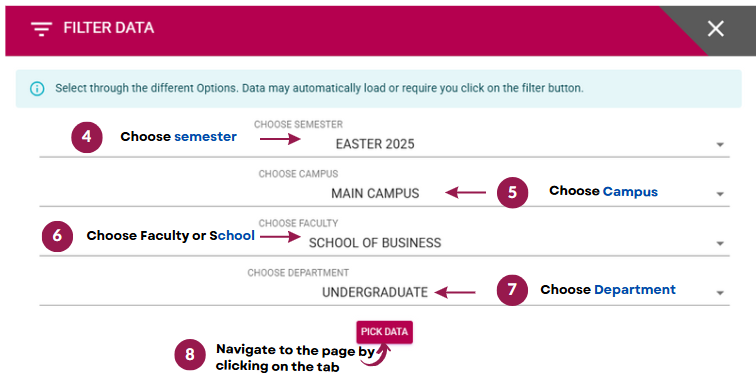Click the info banner message text
This screenshot has width=756, height=384.
(319, 88)
